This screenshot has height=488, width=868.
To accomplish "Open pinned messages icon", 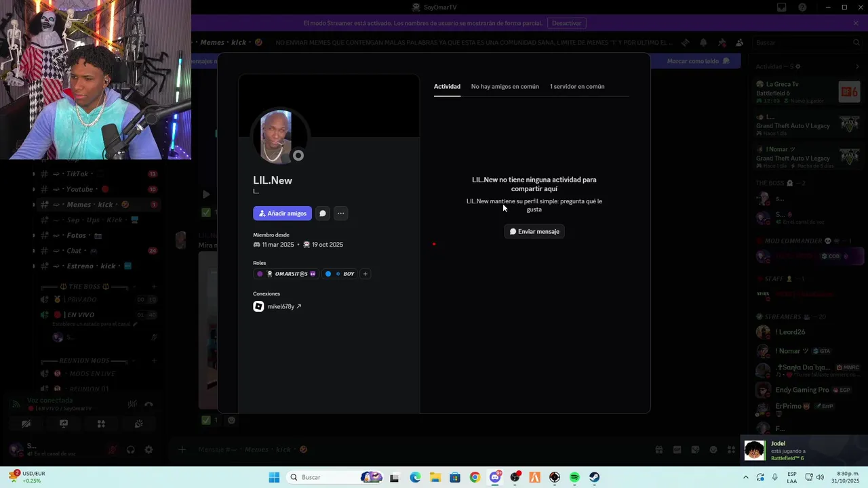I will [722, 43].
